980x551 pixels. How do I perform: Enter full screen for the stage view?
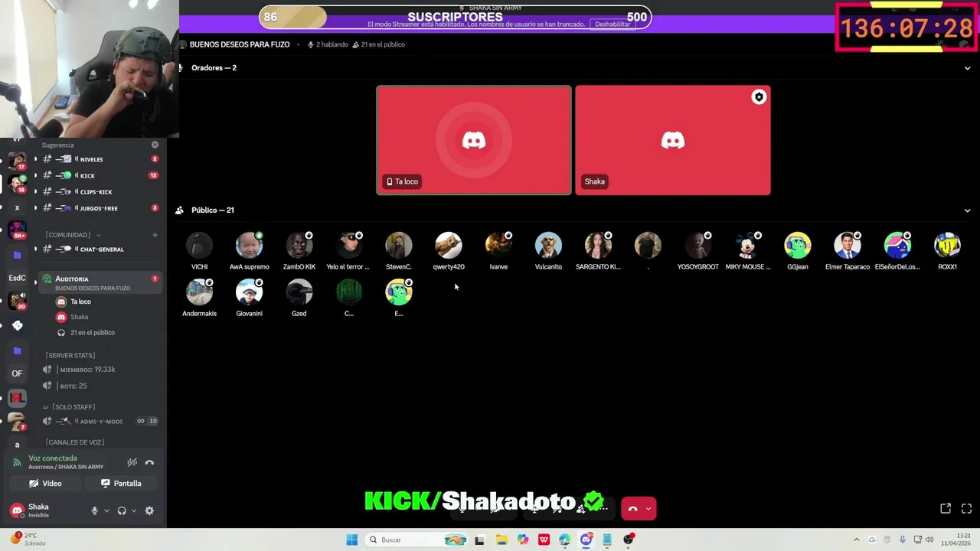[x=966, y=508]
